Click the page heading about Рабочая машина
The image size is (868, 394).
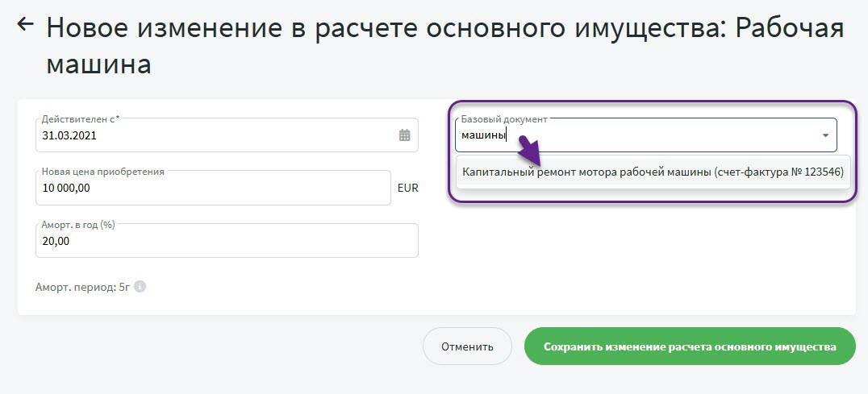point(444,44)
